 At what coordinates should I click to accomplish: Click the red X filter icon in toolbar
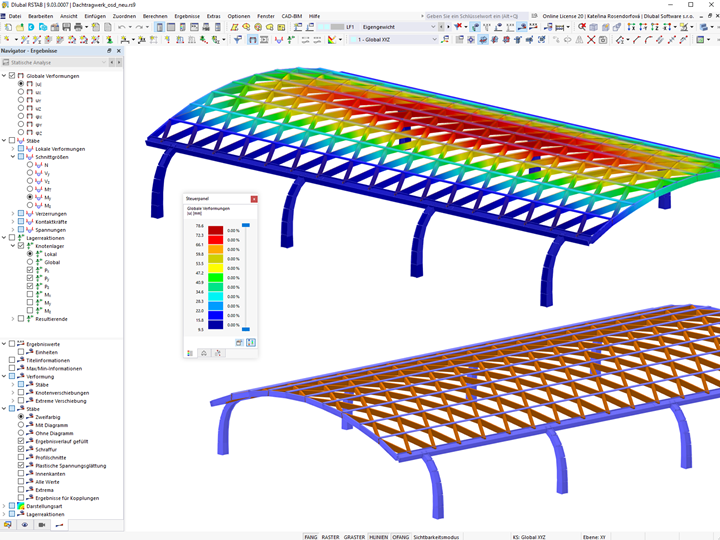pos(458,27)
